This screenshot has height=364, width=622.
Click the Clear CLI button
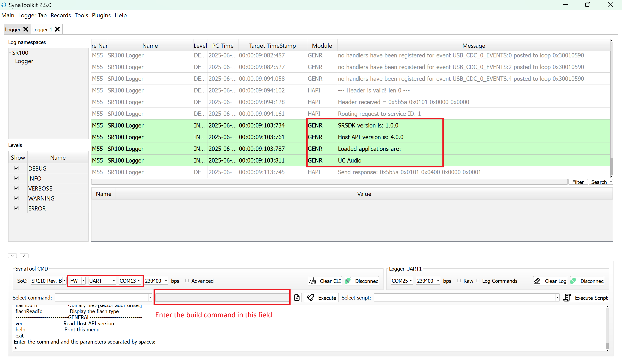[325, 281]
